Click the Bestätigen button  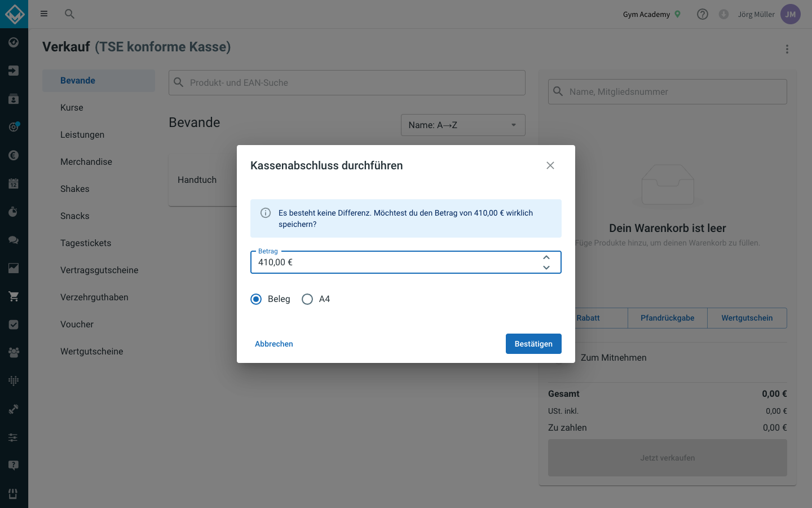pos(533,344)
